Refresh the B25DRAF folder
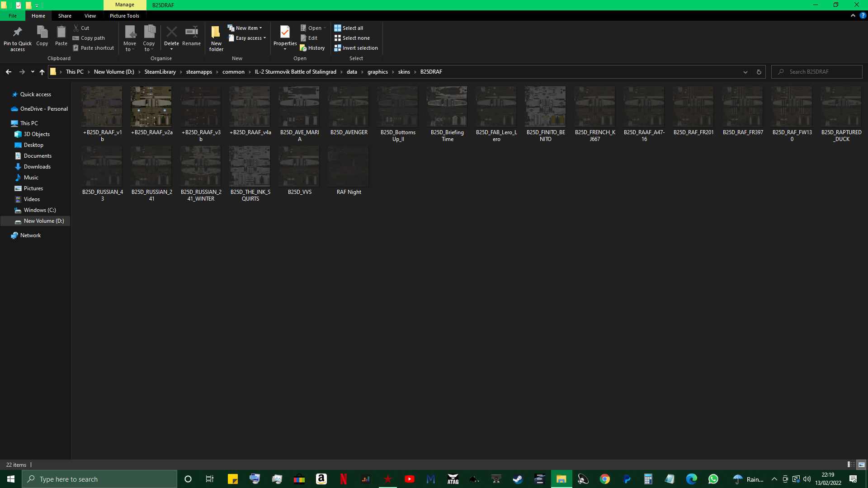Screen dimensions: 868x488 [x=759, y=72]
